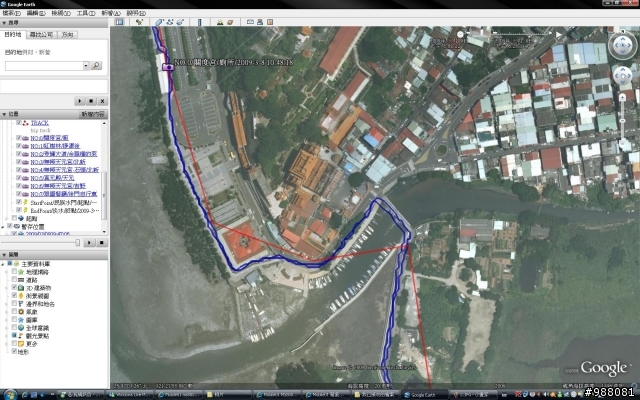Click the Windows Start orb
The height and width of the screenshot is (400, 640).
click(10, 394)
